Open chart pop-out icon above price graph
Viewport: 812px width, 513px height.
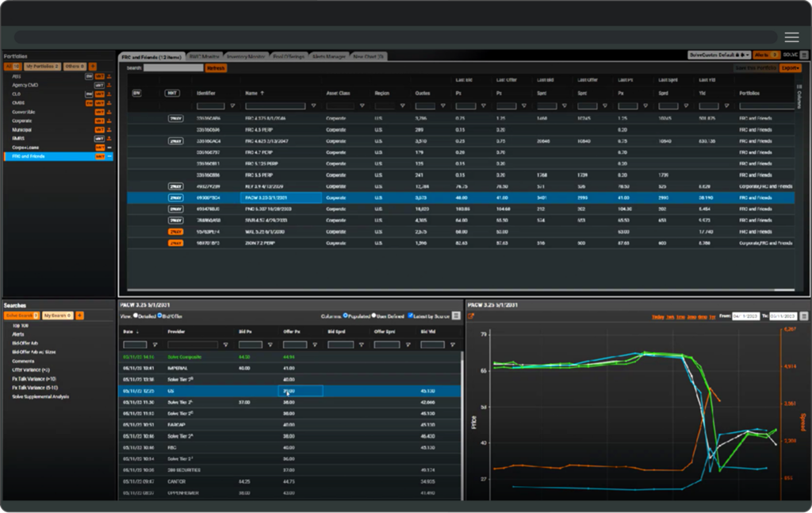coord(471,316)
